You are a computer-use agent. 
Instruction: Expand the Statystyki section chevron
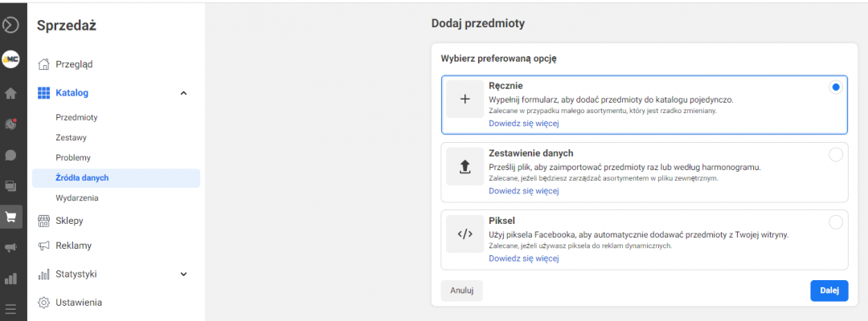183,274
